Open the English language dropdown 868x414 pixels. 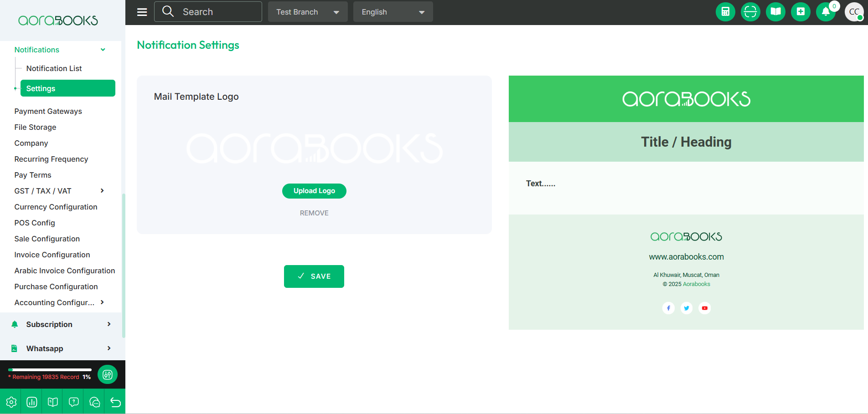click(393, 12)
